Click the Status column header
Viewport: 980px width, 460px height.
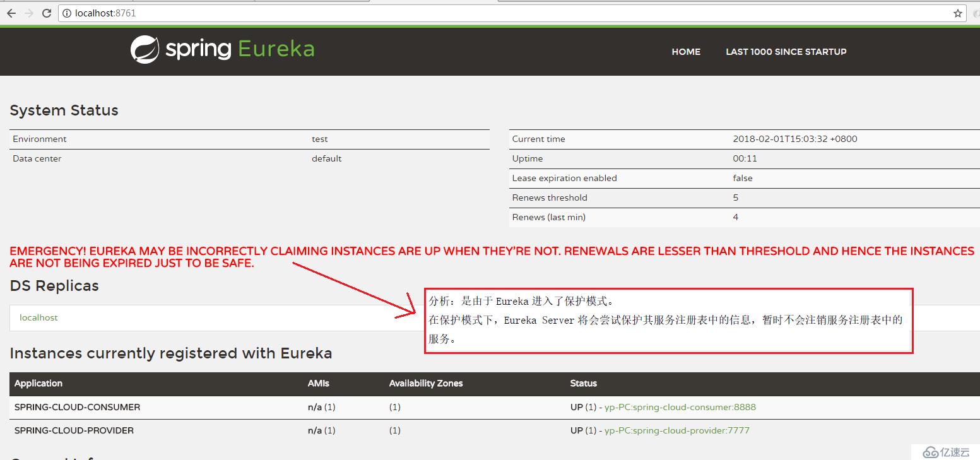coord(583,383)
